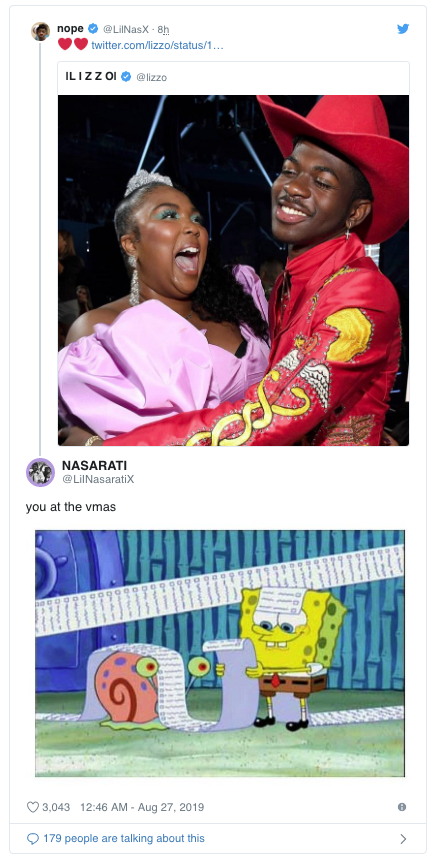The width and height of the screenshot is (436, 862).
Task: Click the 179 people are talking link
Action: (123, 838)
